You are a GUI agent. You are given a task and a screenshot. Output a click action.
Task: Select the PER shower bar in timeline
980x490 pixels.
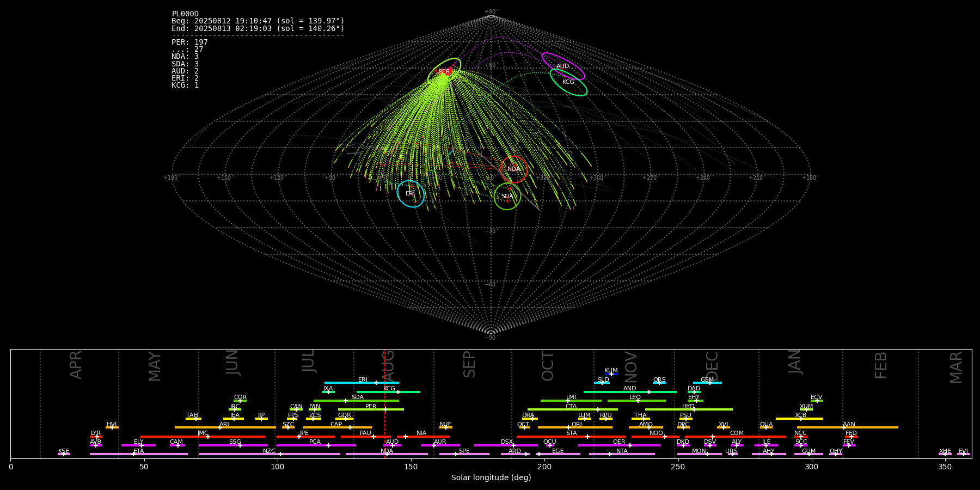click(371, 409)
